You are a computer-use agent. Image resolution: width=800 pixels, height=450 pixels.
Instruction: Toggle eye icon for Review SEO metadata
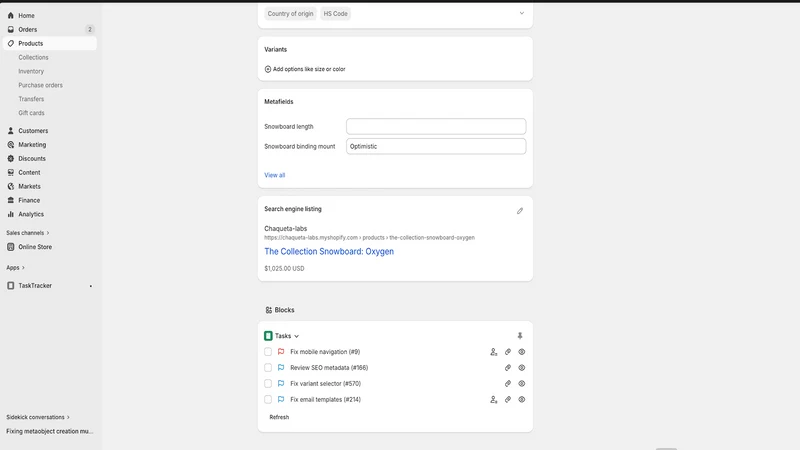[521, 368]
